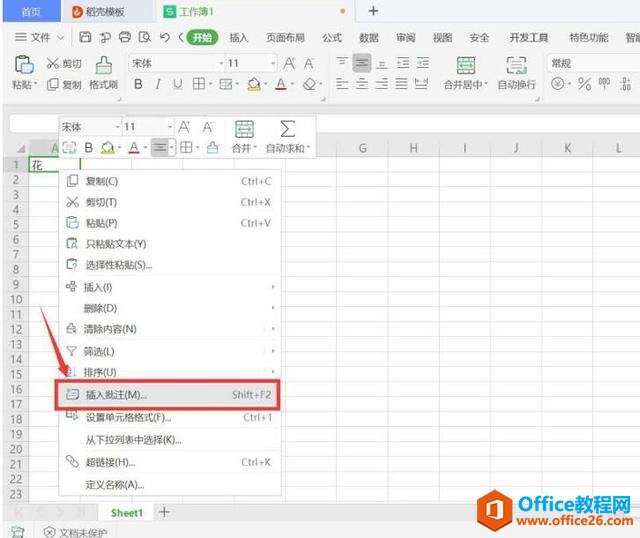Click the Save icon in quick toolbar

85,37
